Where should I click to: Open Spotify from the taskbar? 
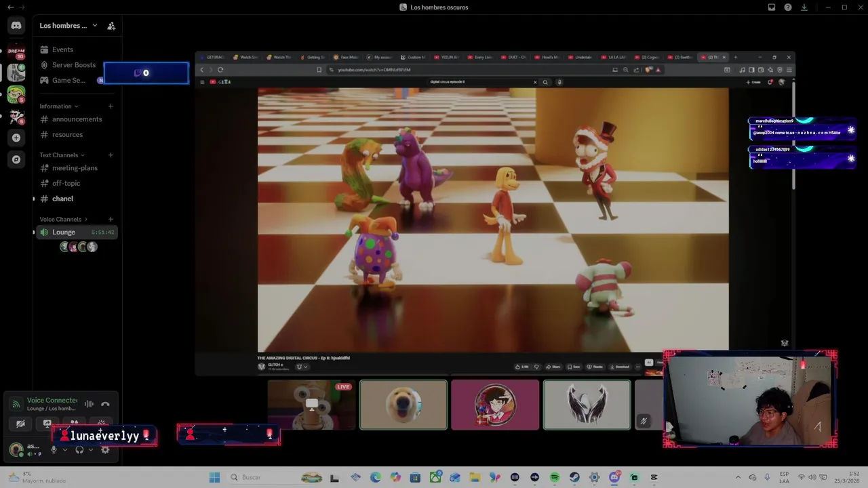554,477
